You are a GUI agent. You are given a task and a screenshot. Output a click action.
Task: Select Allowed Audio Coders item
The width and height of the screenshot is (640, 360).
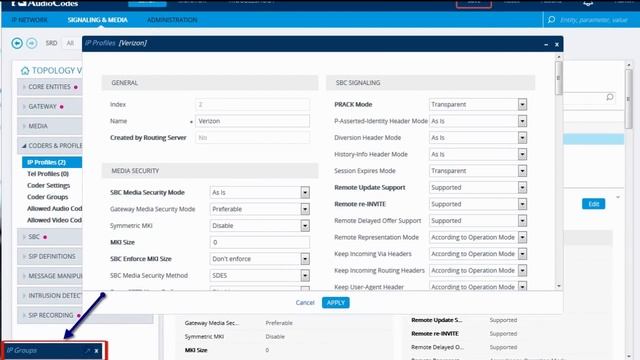pos(54,209)
